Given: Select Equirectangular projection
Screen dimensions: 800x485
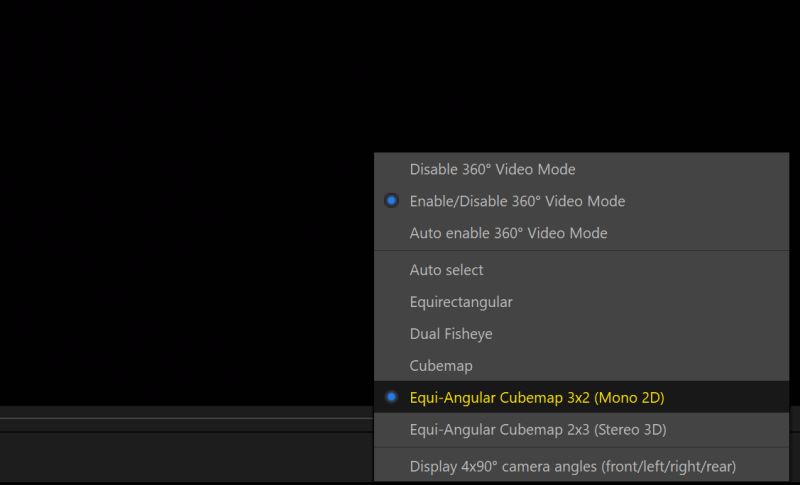Looking at the screenshot, I should click(x=582, y=302).
